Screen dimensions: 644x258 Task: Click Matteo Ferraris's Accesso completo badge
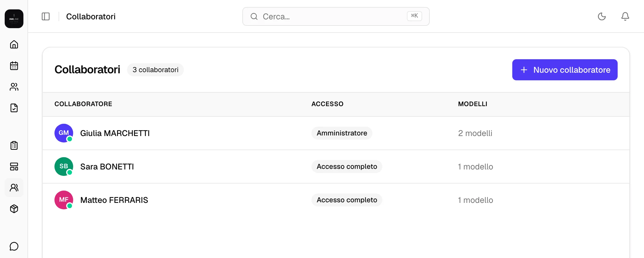click(x=347, y=200)
